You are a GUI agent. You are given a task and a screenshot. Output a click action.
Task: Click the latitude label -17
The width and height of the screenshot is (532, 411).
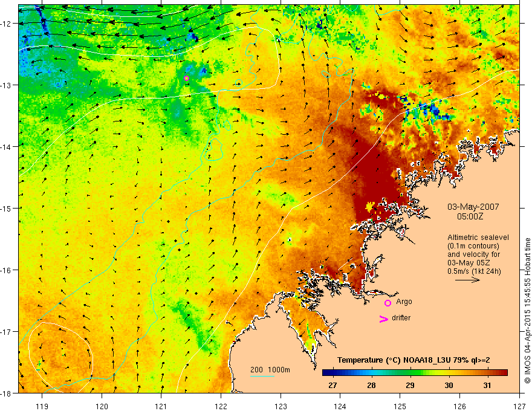(6, 331)
